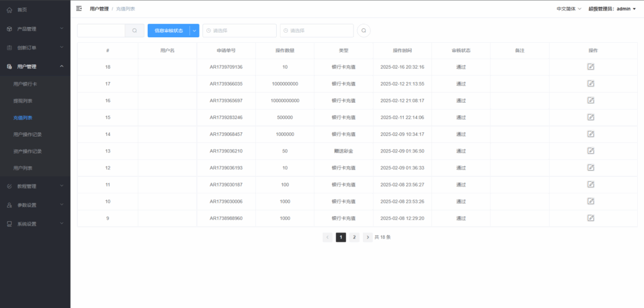The width and height of the screenshot is (644, 308).
Task: Expand the 产品管理 chevron
Action: click(x=62, y=28)
